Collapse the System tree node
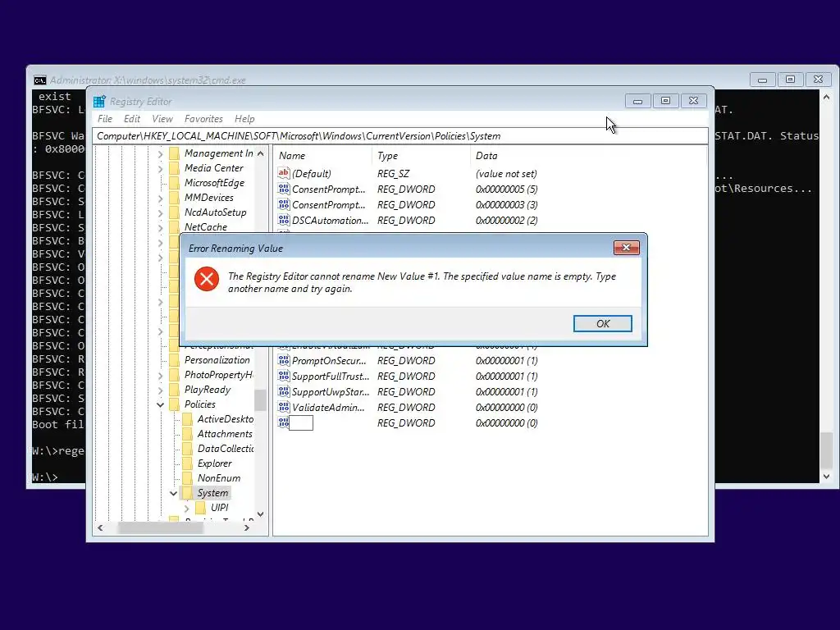The image size is (840, 630). [173, 493]
